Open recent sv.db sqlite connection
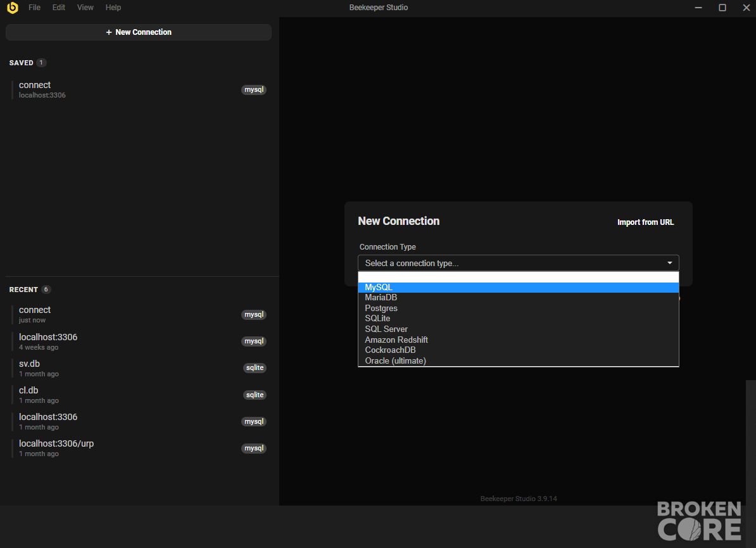Image resolution: width=756 pixels, height=548 pixels. coord(139,368)
